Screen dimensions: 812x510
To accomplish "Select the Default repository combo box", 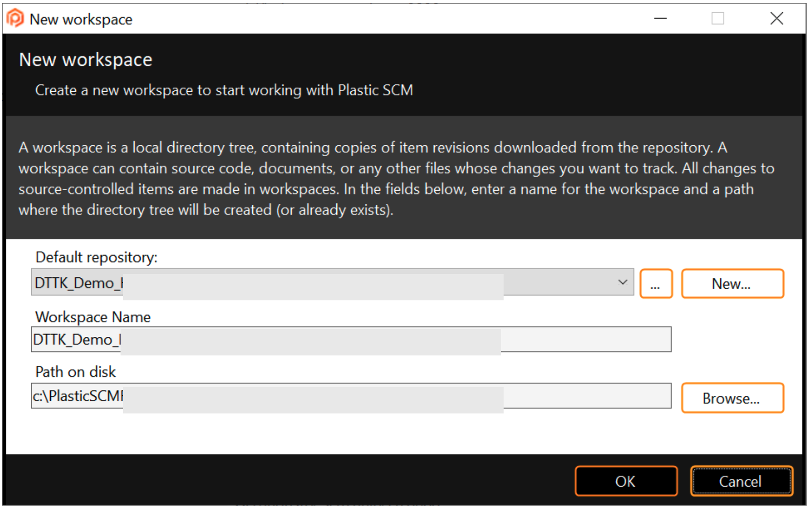I will click(x=332, y=282).
